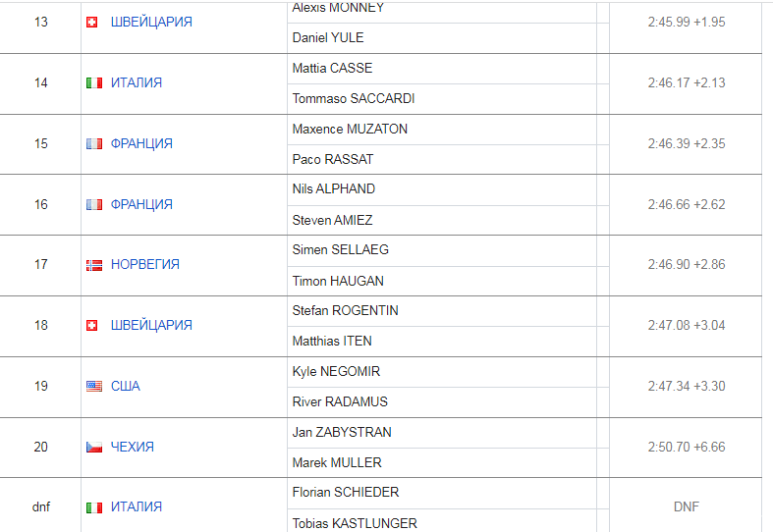Open the США country link

[125, 386]
